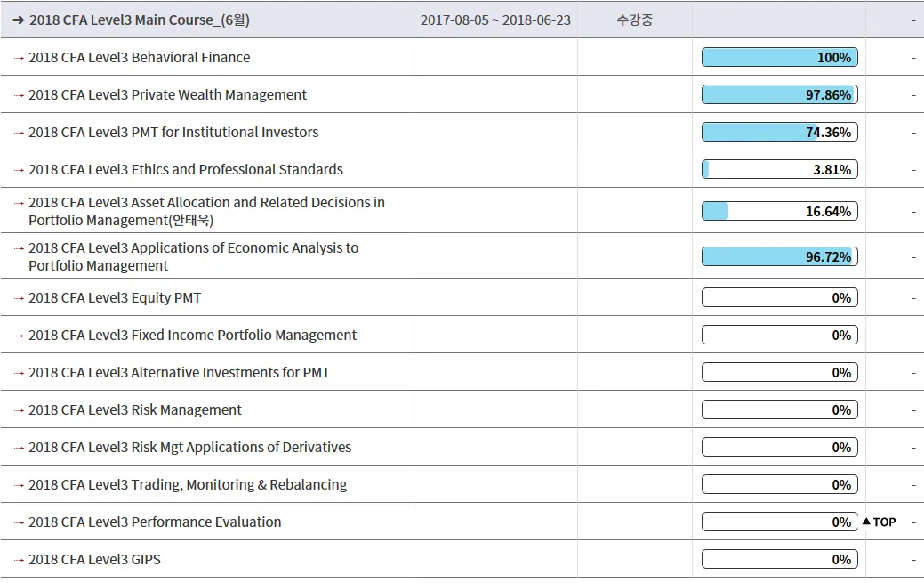This screenshot has width=924, height=583.
Task: Click the Alternative Investments 0% progress bar
Action: coord(780,372)
